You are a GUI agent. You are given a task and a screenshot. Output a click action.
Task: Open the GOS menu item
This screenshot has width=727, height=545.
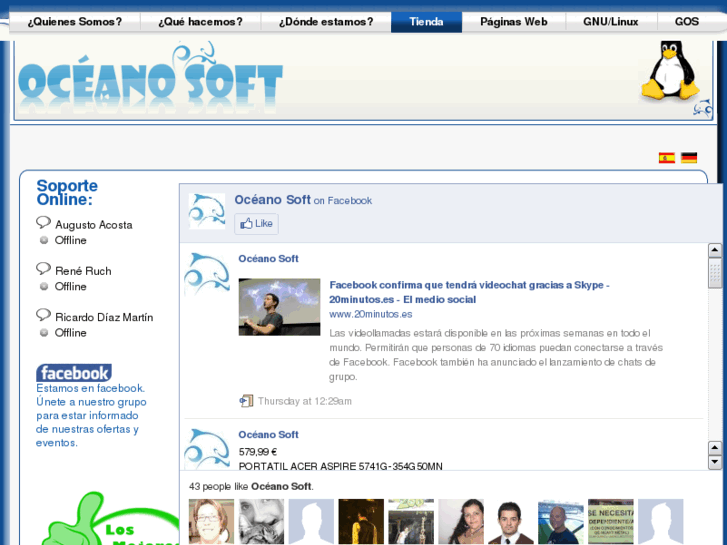(687, 22)
